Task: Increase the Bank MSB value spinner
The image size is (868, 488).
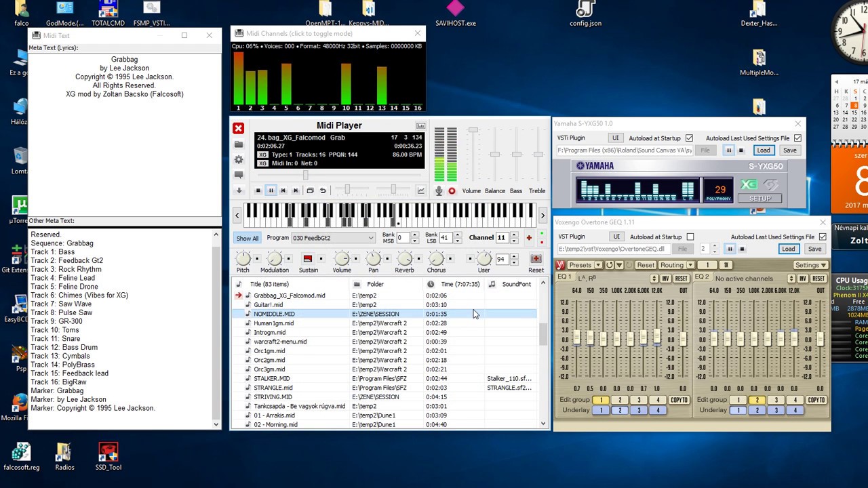Action: 414,235
